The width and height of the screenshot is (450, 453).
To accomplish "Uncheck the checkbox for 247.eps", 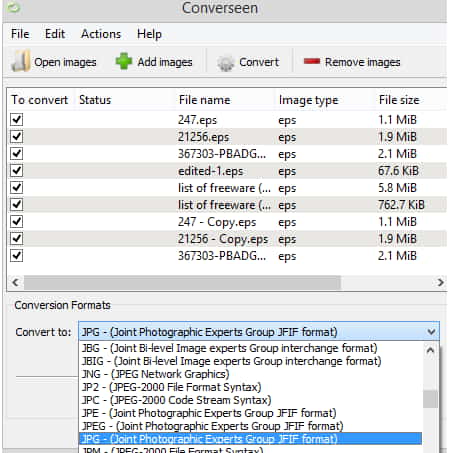I will point(16,119).
